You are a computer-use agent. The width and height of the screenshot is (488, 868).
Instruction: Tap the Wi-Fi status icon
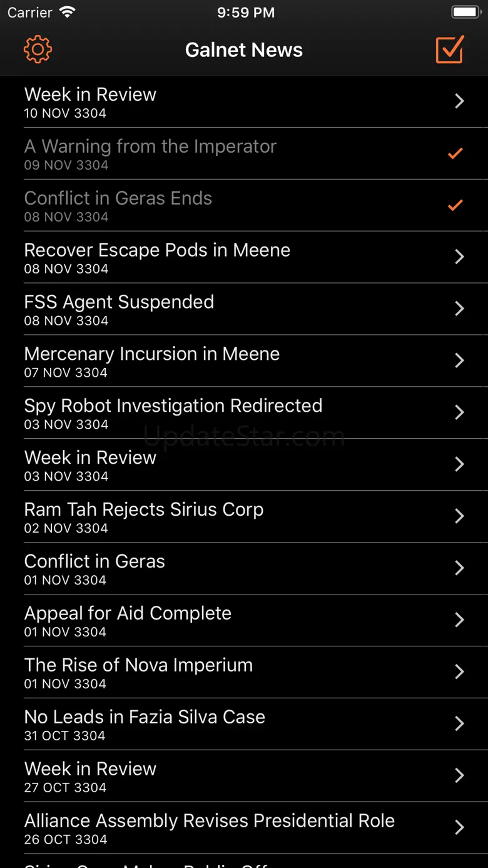[67, 13]
